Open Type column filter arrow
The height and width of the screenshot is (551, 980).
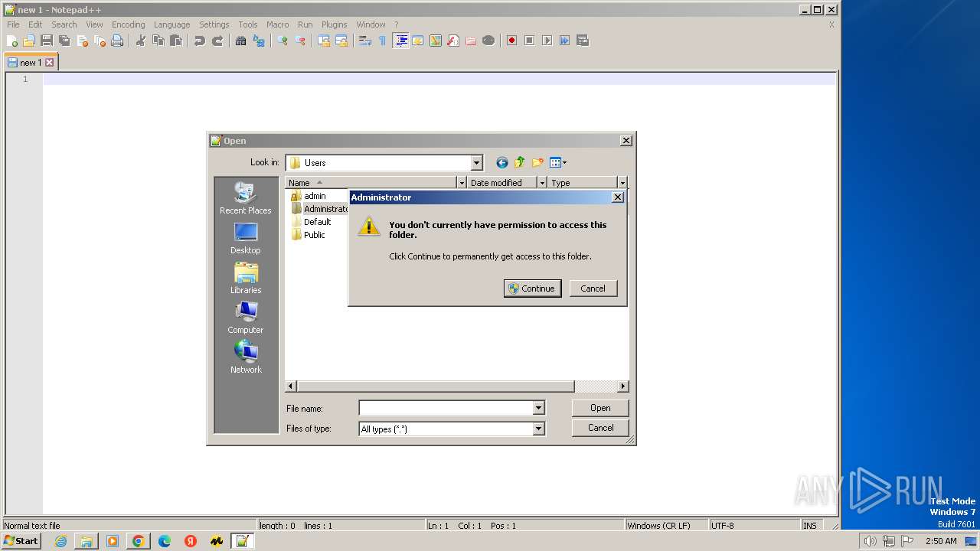622,183
